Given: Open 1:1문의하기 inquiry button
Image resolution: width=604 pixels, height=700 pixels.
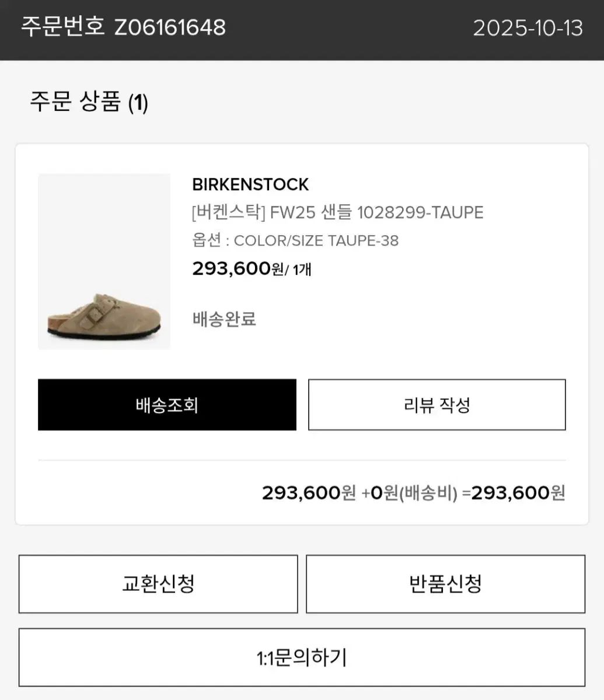Looking at the screenshot, I should tap(302, 657).
